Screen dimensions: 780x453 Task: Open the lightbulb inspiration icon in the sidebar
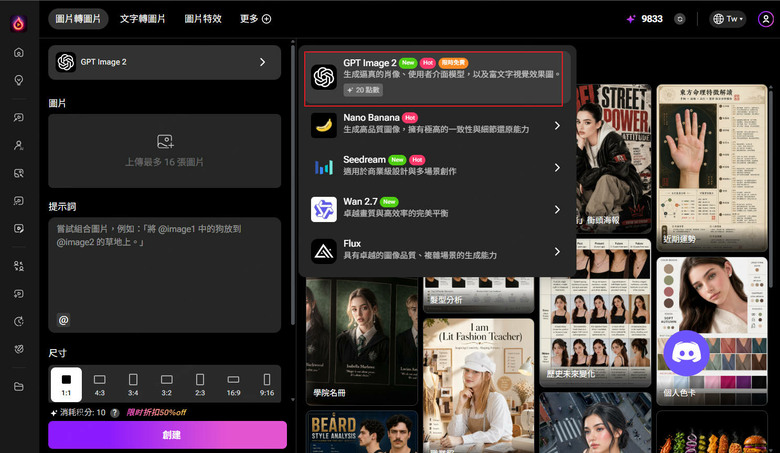coord(19,80)
